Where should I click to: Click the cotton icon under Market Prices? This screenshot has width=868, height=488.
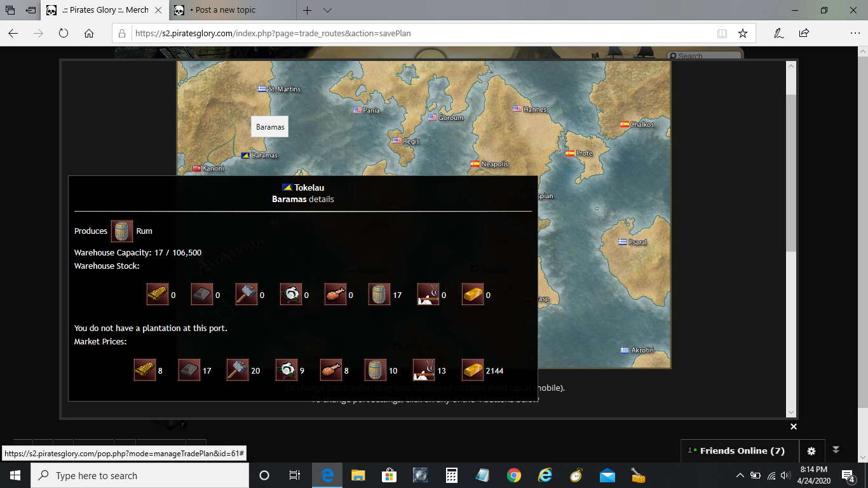(x=287, y=370)
